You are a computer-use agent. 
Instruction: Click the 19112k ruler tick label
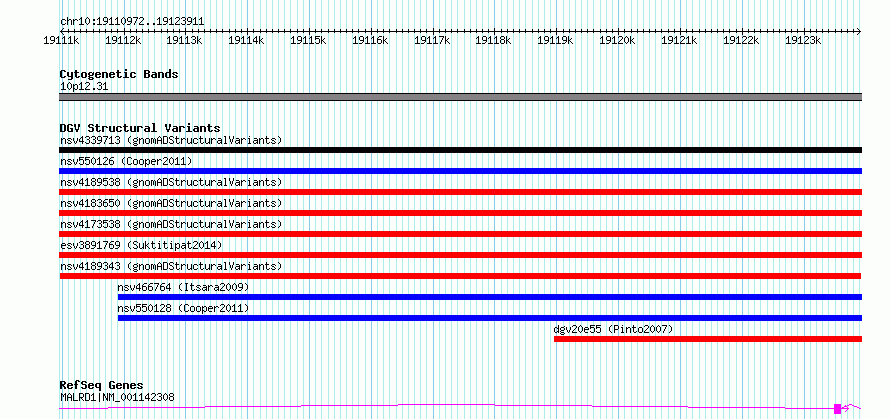coord(123,40)
